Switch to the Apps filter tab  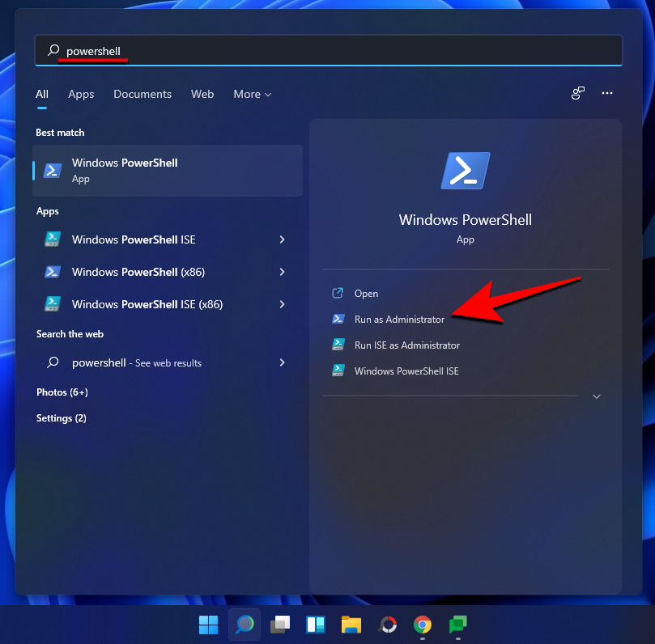click(81, 94)
